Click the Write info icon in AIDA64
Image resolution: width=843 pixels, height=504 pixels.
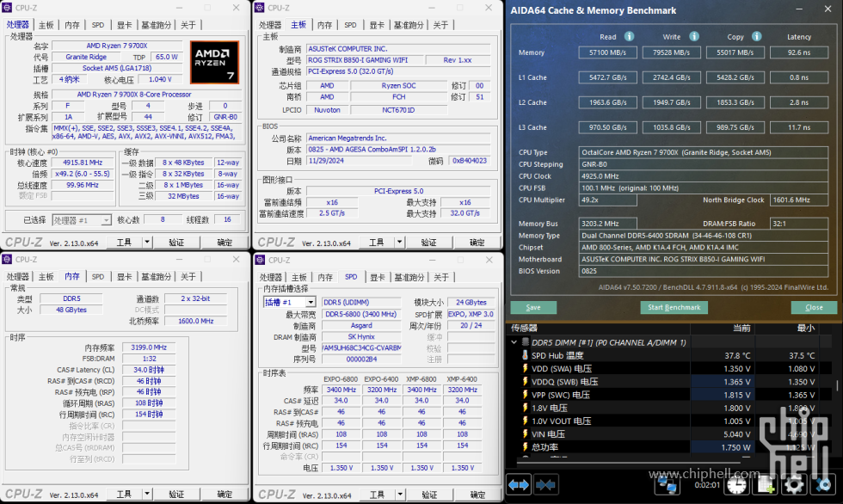pos(694,36)
